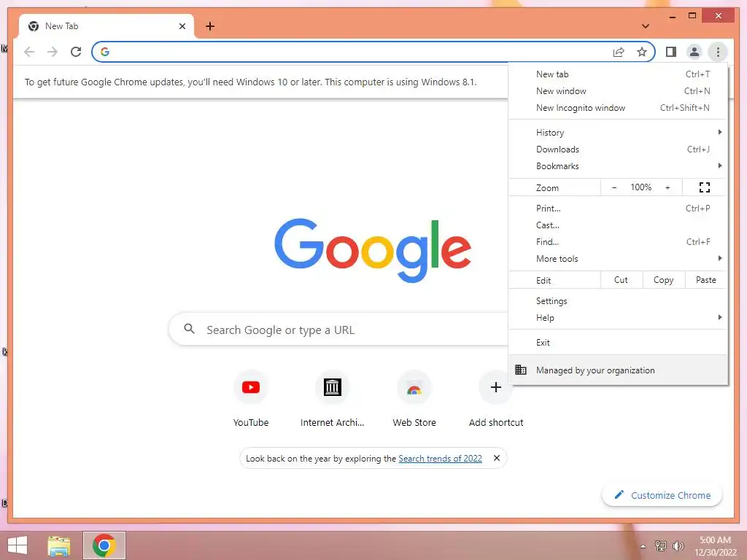
Task: Close the Chrome three-dot menu button
Action: (718, 52)
